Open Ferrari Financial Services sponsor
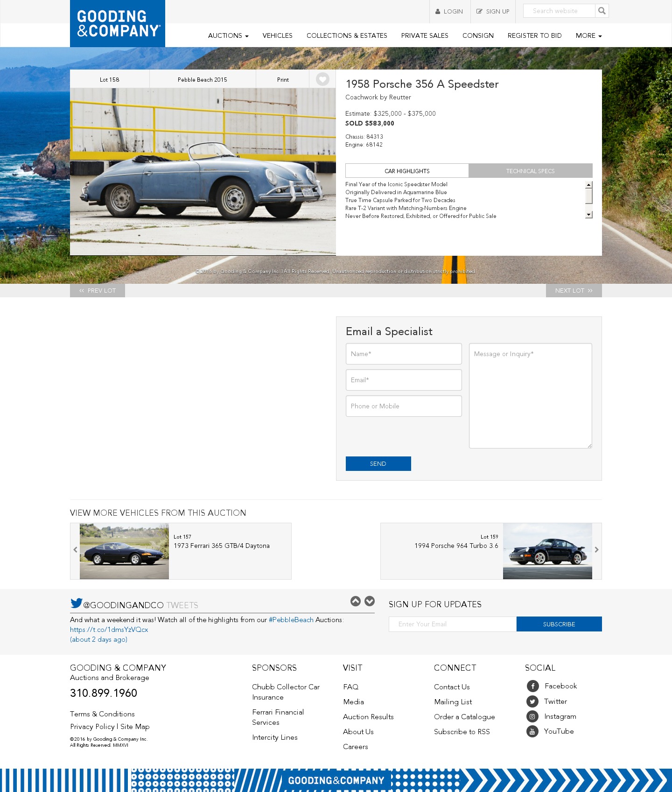The image size is (672, 792). (278, 717)
